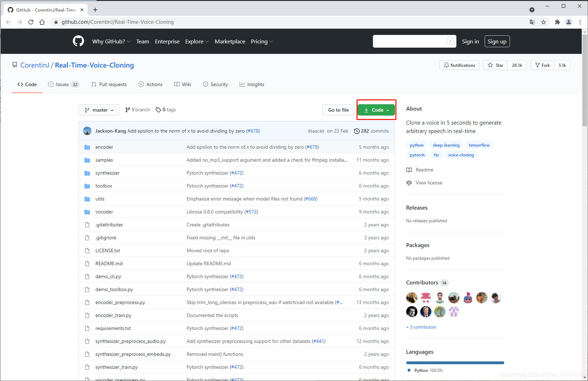This screenshot has width=588, height=381.
Task: Click the tensorflow topic tag
Action: coord(479,145)
